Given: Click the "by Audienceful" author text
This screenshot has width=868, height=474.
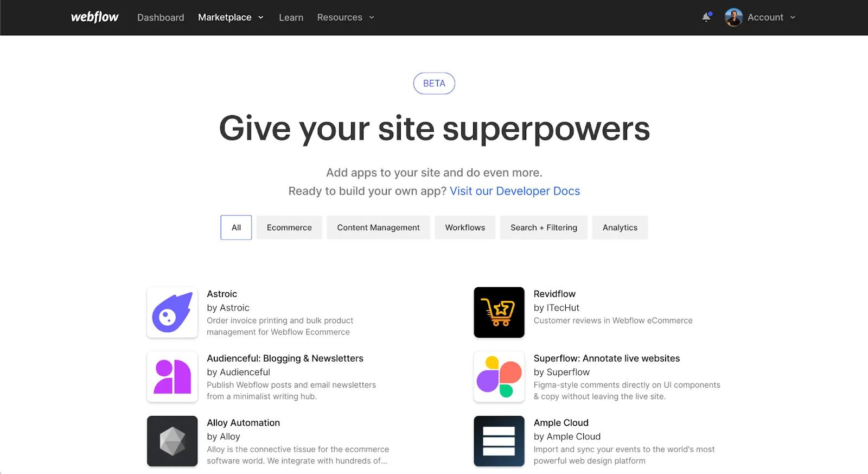Looking at the screenshot, I should pos(238,372).
